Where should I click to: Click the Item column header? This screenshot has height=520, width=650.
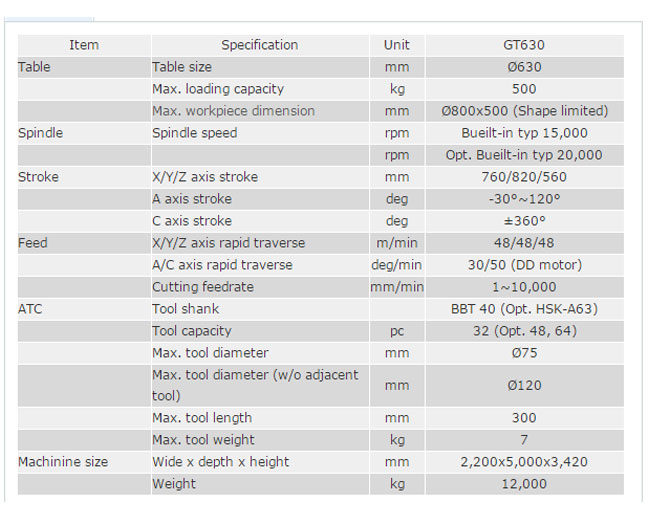[84, 45]
